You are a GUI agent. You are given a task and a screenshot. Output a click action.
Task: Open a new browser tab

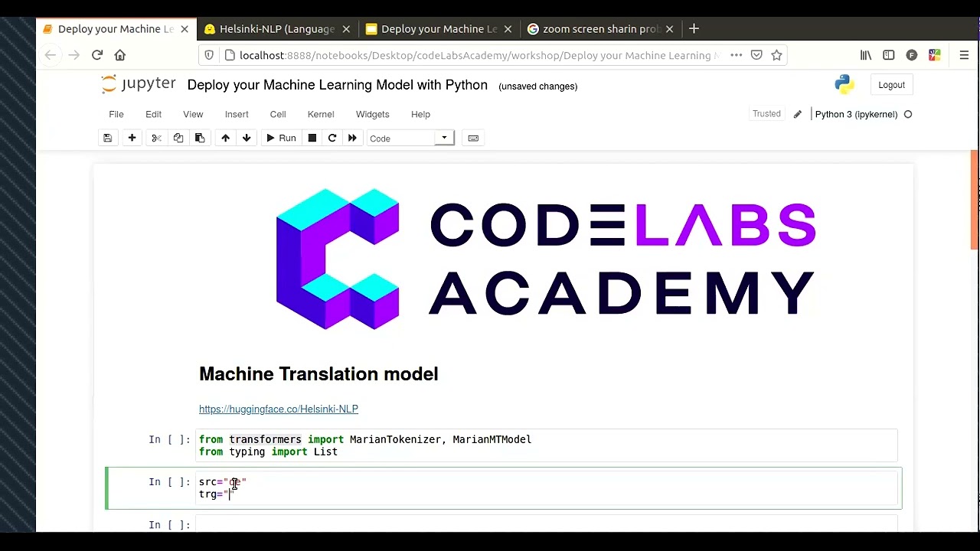(694, 29)
